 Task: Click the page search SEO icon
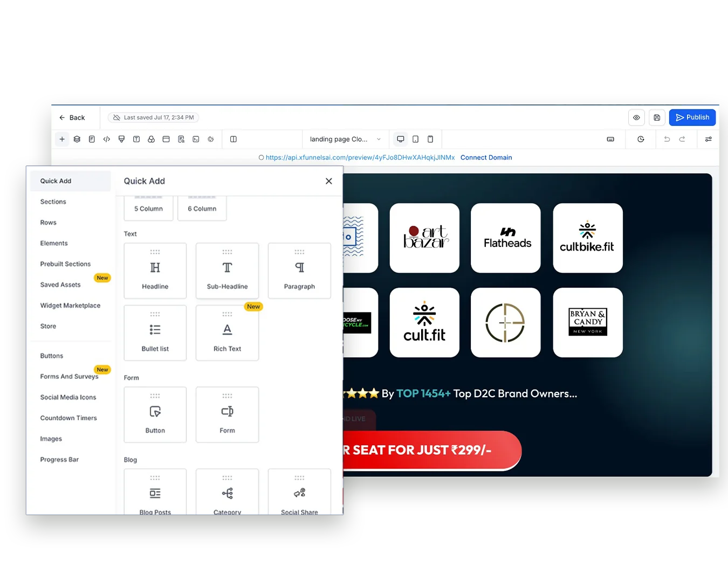181,139
